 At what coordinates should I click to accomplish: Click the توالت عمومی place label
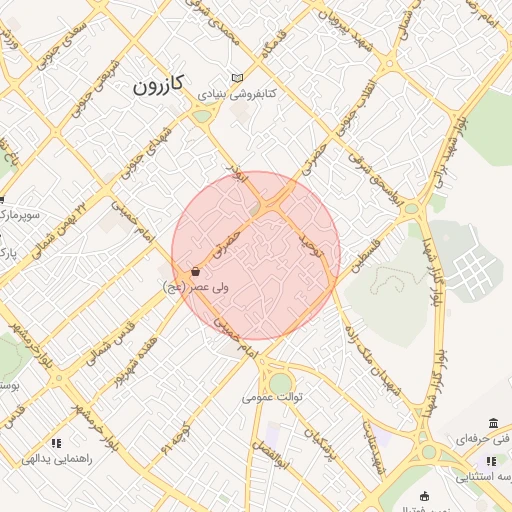click(272, 397)
